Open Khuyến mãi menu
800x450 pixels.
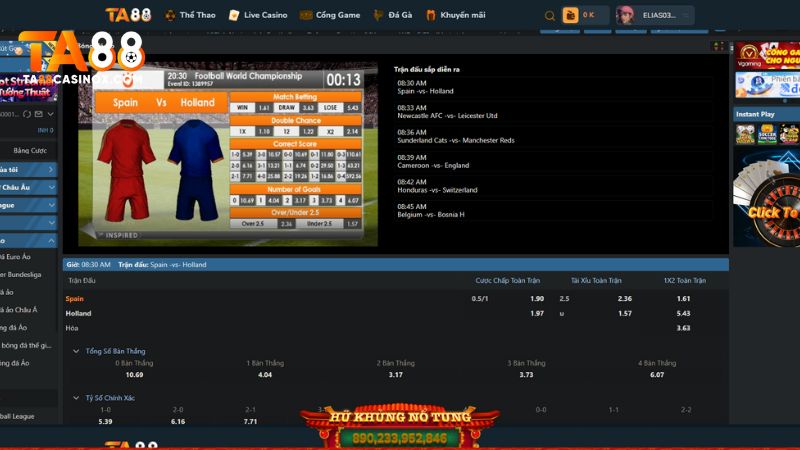click(x=456, y=15)
